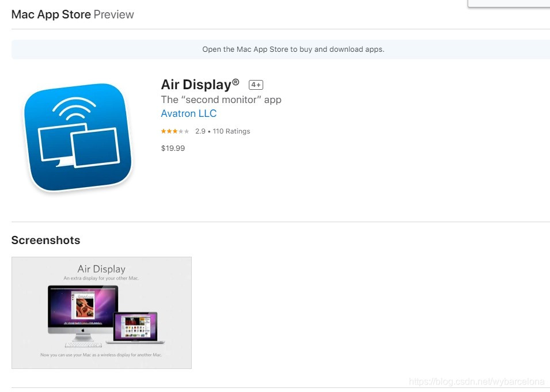This screenshot has width=550, height=392.
Task: Click the Wi-Fi waves on app icon
Action: click(x=74, y=108)
